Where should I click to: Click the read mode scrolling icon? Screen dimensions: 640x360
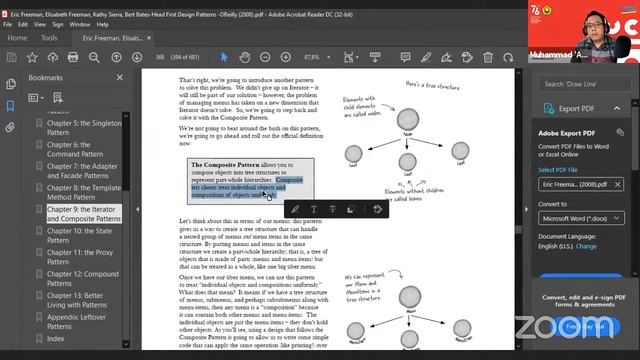coord(375,57)
